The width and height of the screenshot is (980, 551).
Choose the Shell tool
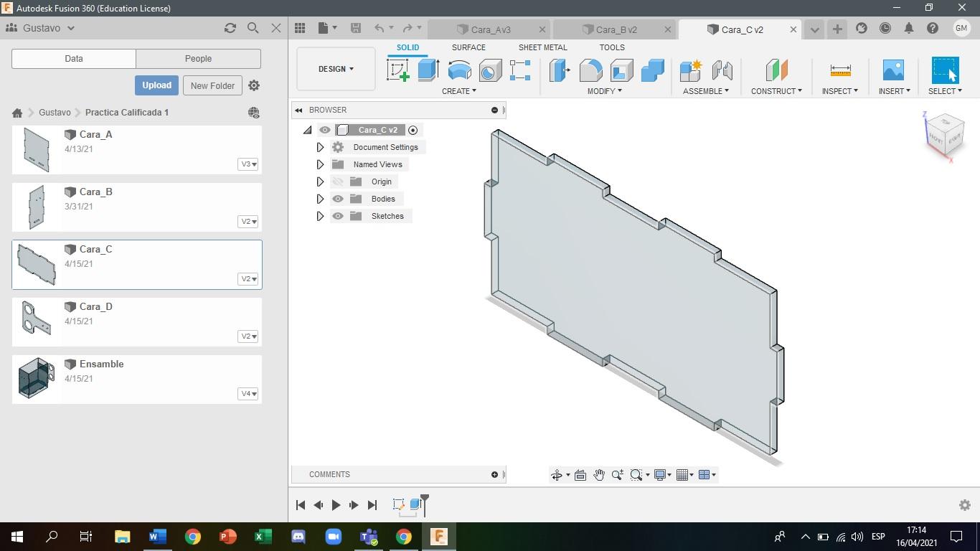tap(621, 70)
